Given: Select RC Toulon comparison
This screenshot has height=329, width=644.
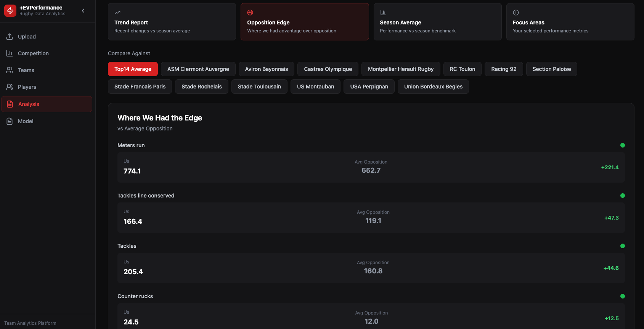Looking at the screenshot, I should (x=463, y=69).
